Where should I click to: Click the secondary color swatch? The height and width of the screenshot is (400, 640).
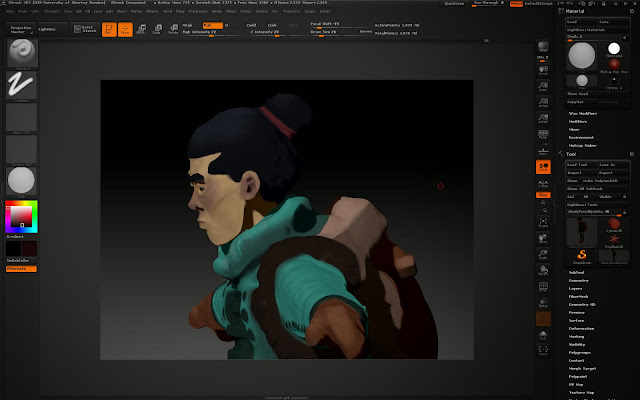[x=29, y=249]
